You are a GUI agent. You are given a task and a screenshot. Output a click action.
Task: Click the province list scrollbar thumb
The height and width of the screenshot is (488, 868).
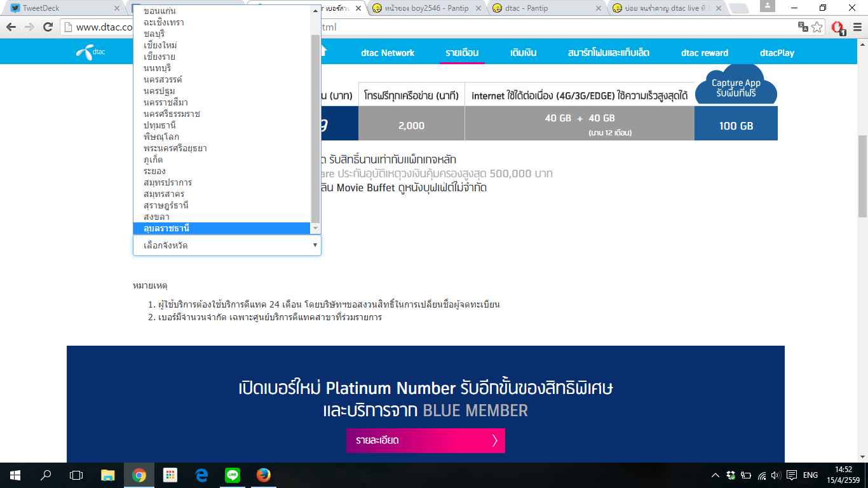pyautogui.click(x=316, y=128)
